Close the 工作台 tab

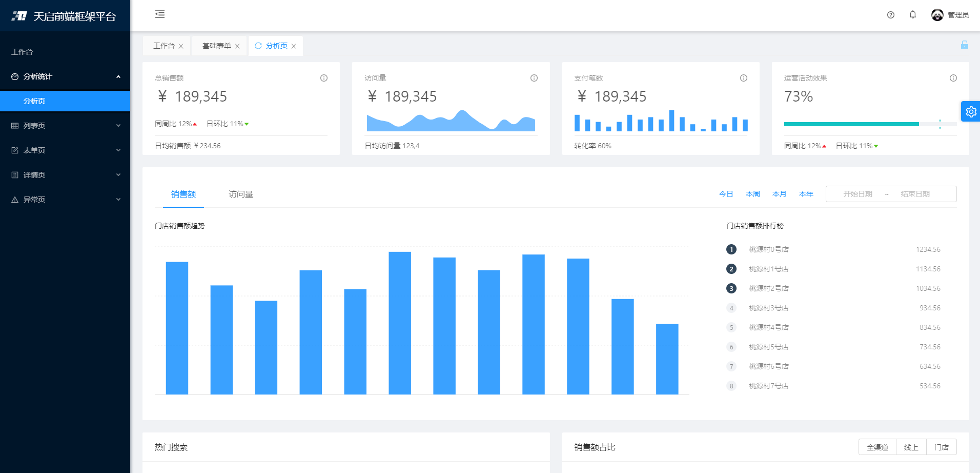pos(181,46)
